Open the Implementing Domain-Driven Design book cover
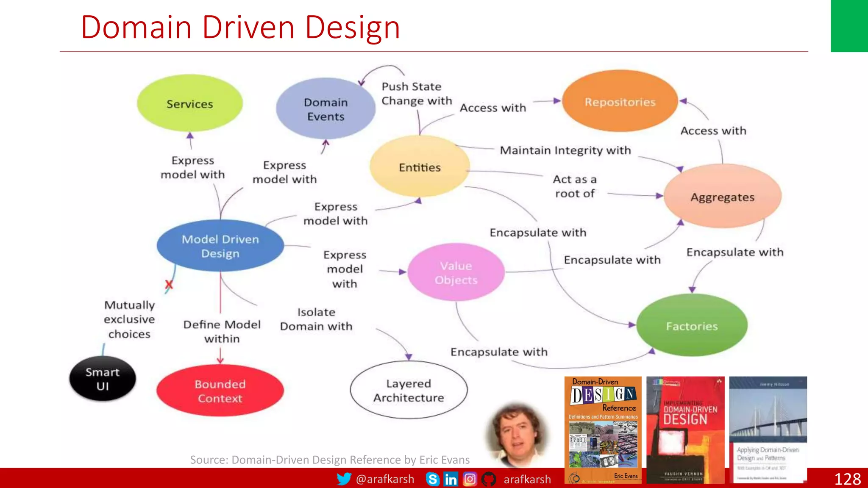This screenshot has height=488, width=868. coord(685,430)
